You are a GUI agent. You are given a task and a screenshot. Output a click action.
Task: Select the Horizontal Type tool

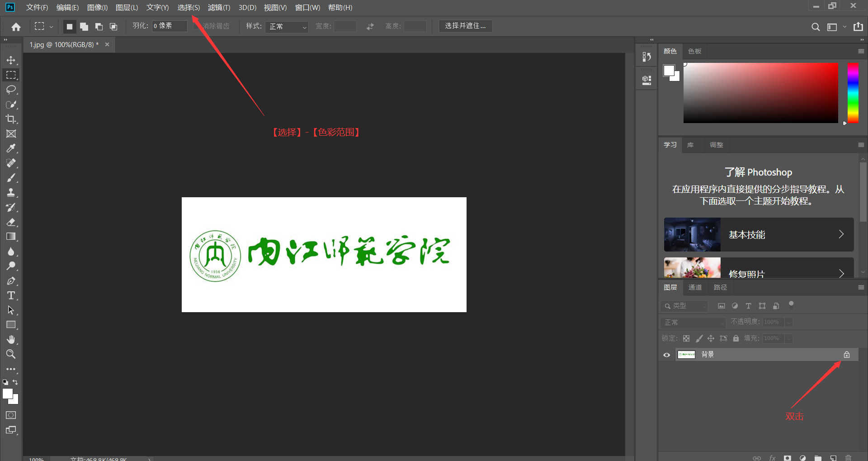(x=11, y=295)
